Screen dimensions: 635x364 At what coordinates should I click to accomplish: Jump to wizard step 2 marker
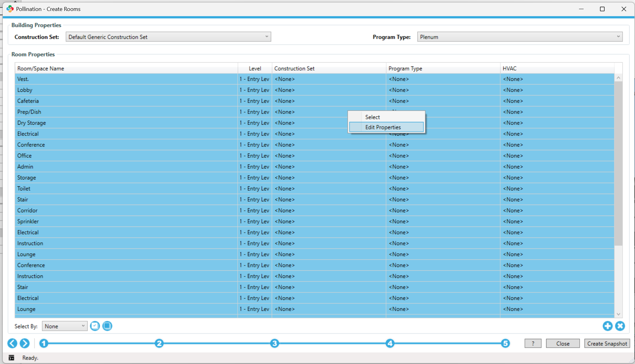point(159,343)
